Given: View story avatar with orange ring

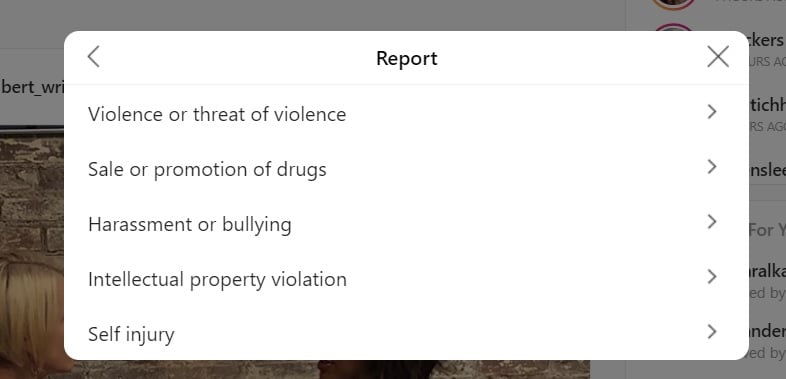Looking at the screenshot, I should click(674, 5).
